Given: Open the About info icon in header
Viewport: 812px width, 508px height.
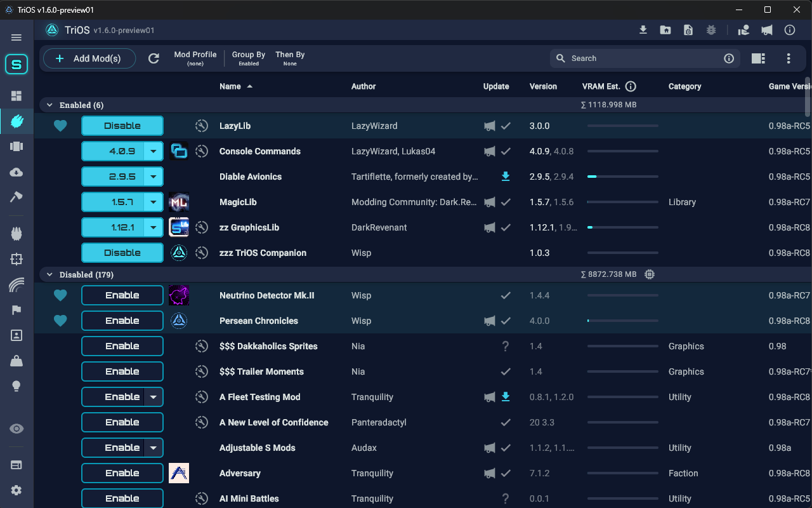Looking at the screenshot, I should point(790,30).
